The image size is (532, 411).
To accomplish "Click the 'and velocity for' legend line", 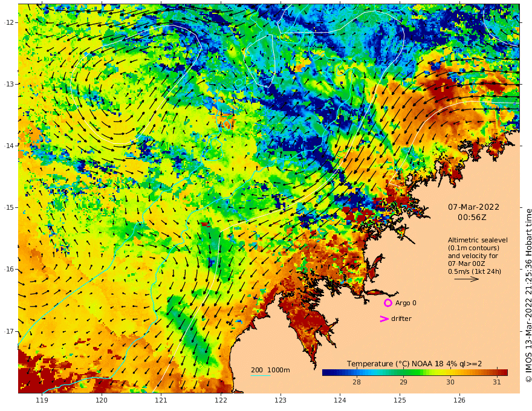I will click(x=473, y=256).
